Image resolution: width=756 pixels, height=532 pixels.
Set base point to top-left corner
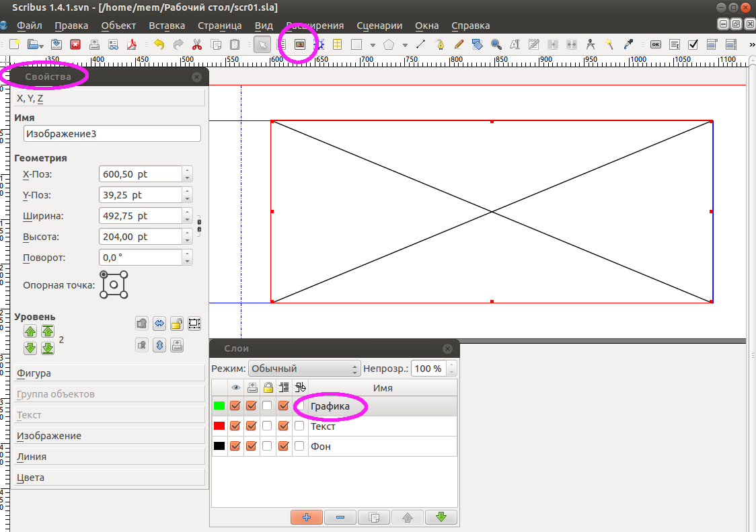pos(104,275)
